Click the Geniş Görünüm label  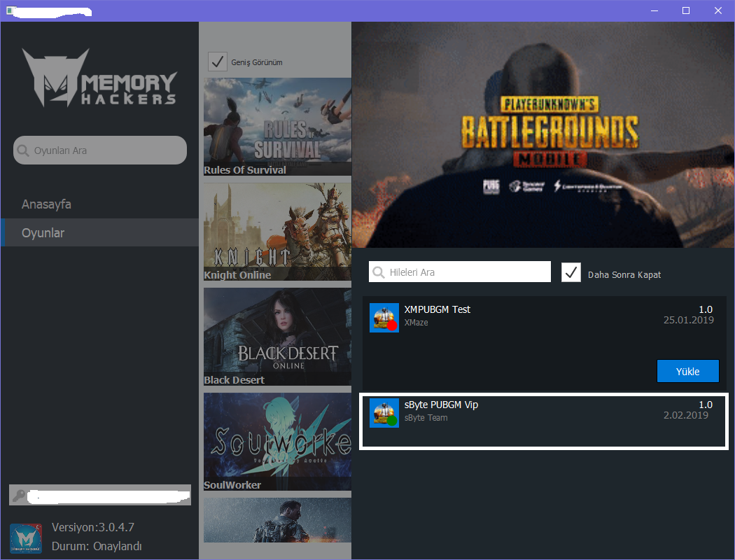point(257,62)
